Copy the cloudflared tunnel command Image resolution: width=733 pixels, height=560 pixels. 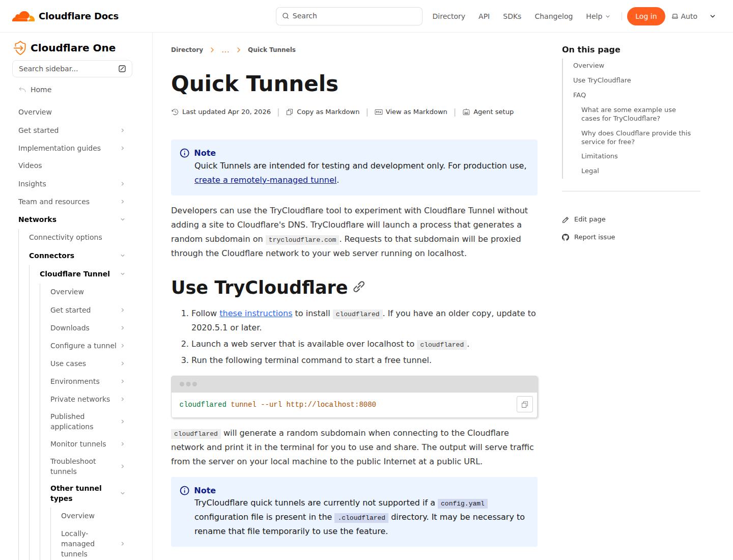point(525,404)
